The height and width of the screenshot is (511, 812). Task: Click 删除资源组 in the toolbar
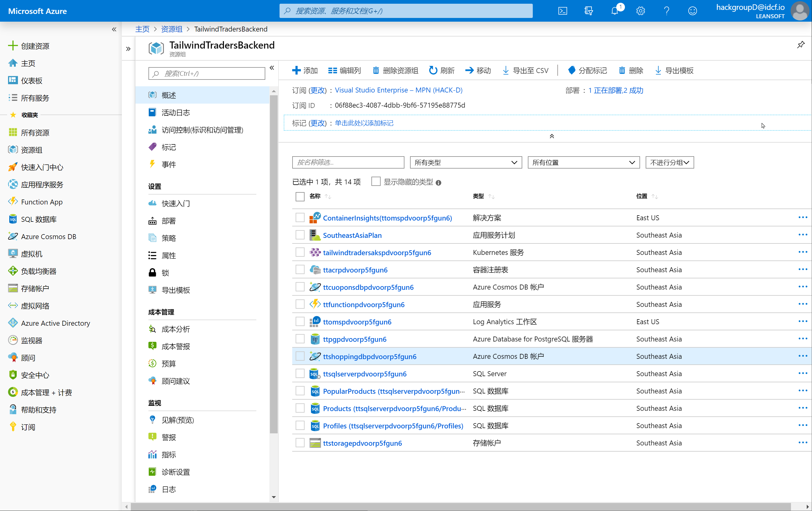[x=395, y=71]
